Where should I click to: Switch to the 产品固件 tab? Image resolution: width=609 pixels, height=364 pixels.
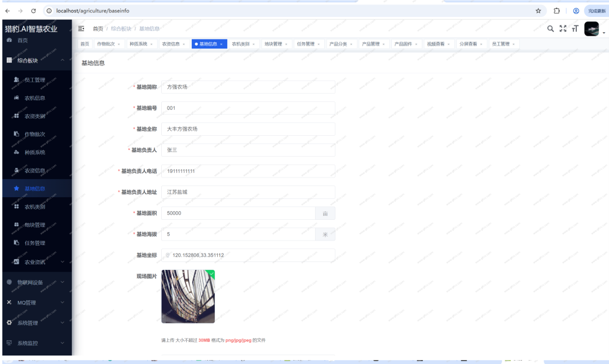403,44
